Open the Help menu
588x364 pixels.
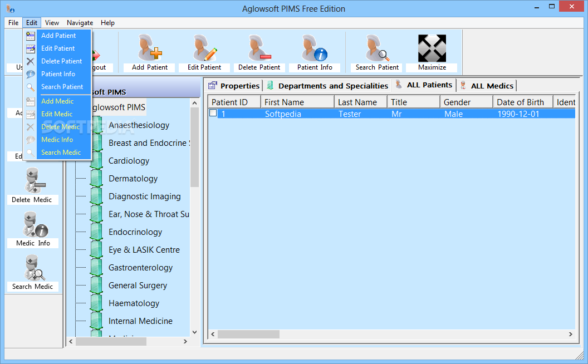coord(107,23)
